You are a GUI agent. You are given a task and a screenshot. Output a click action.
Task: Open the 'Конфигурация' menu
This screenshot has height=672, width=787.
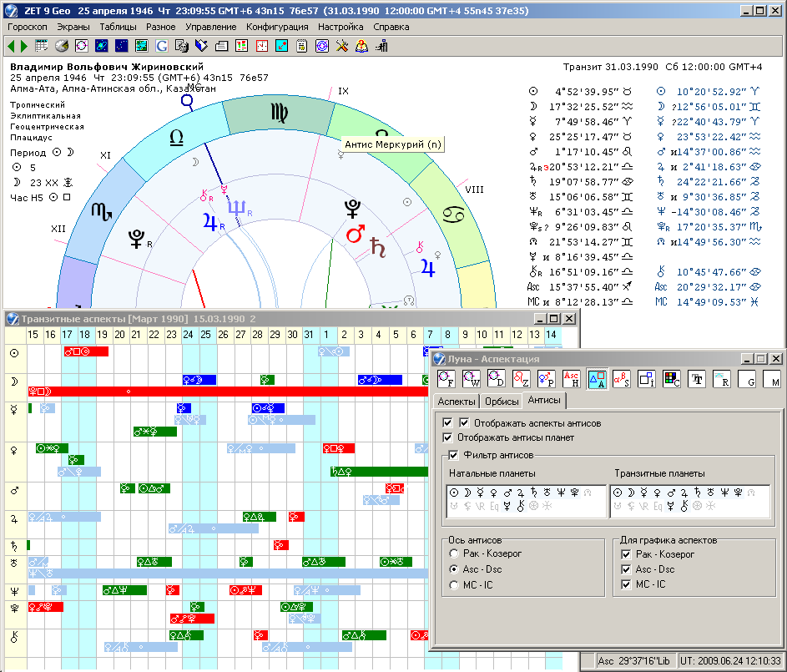(x=277, y=27)
